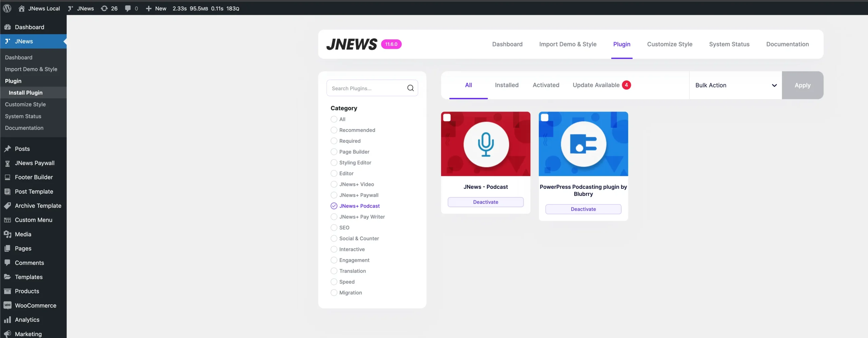The image size is (868, 338).
Task: Open the Media library sidebar icon
Action: (7, 234)
